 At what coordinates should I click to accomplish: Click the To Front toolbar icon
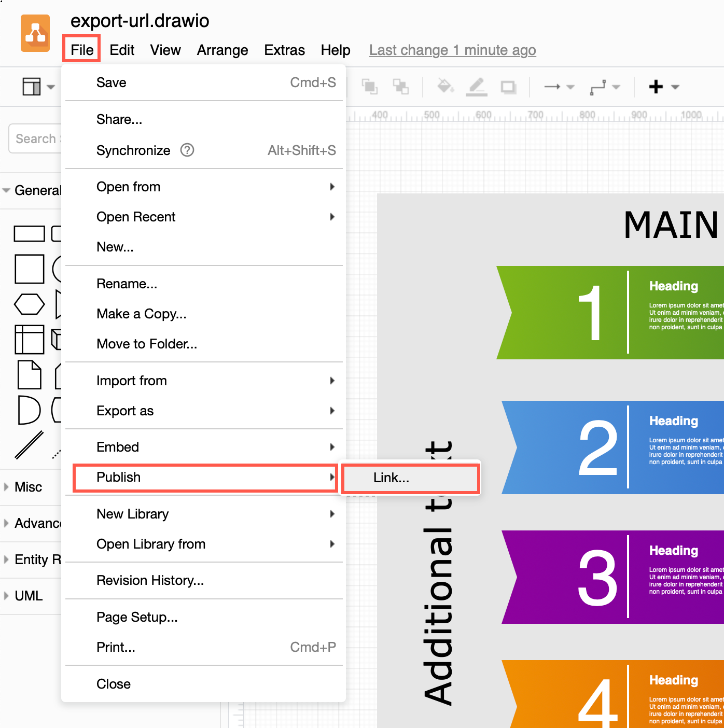[x=370, y=87]
